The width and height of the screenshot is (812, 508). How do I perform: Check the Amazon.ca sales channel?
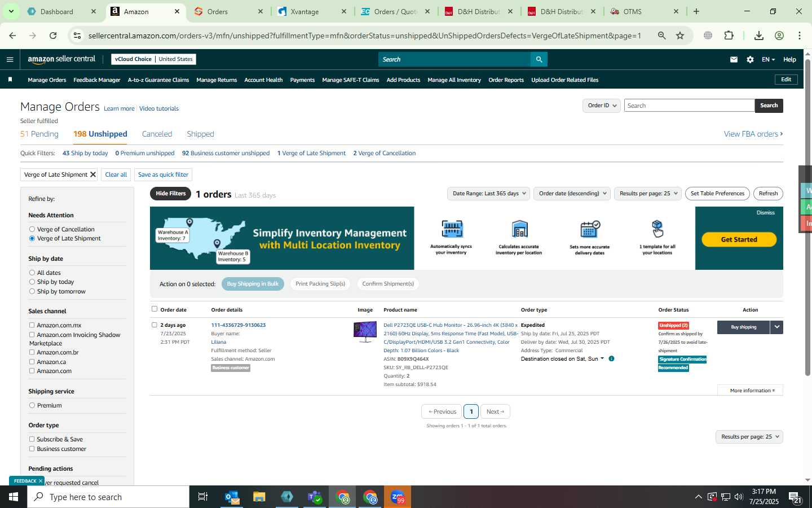pos(32,362)
